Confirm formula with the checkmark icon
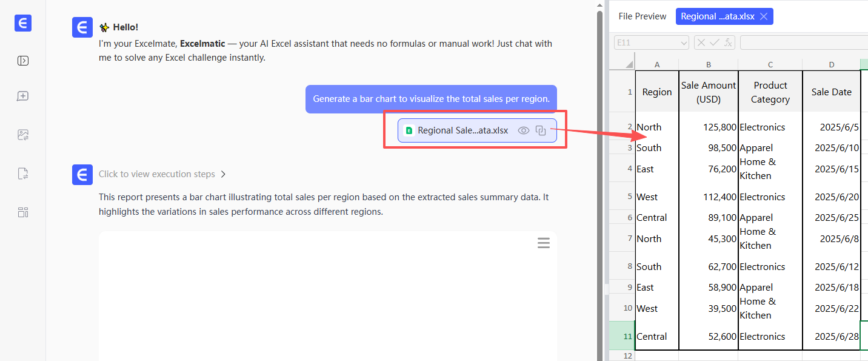The image size is (868, 361). click(714, 42)
